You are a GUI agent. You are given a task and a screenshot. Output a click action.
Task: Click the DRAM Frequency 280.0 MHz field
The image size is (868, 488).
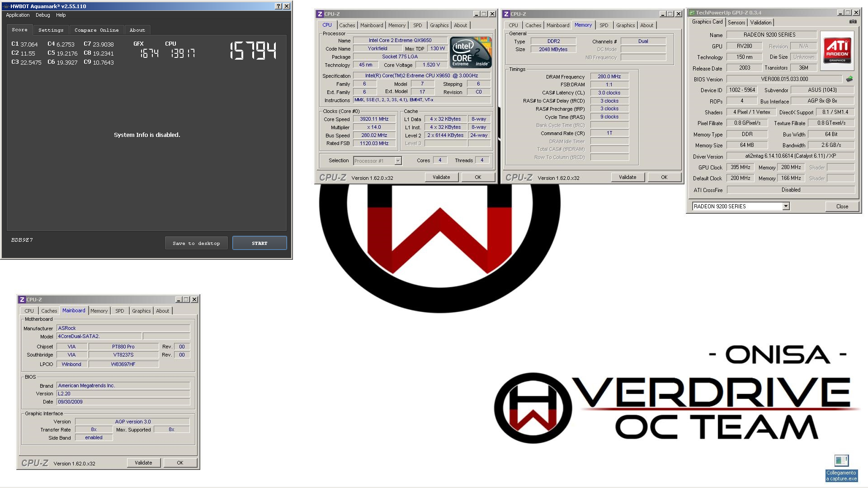(x=609, y=76)
